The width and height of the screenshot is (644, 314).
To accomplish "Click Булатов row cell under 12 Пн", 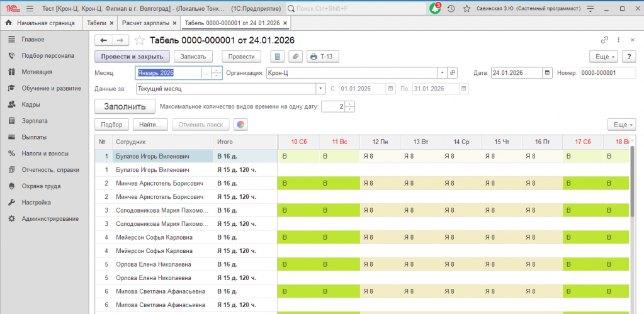I will pyautogui.click(x=380, y=156).
